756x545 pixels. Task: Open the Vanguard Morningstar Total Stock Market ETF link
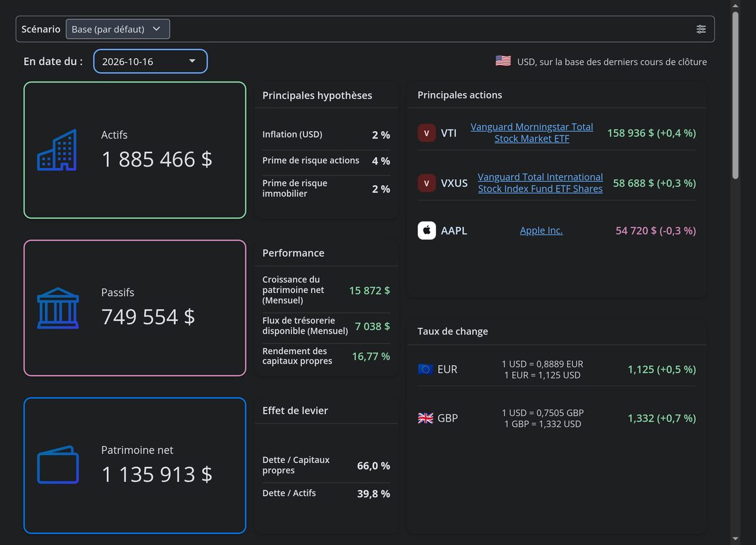point(532,133)
